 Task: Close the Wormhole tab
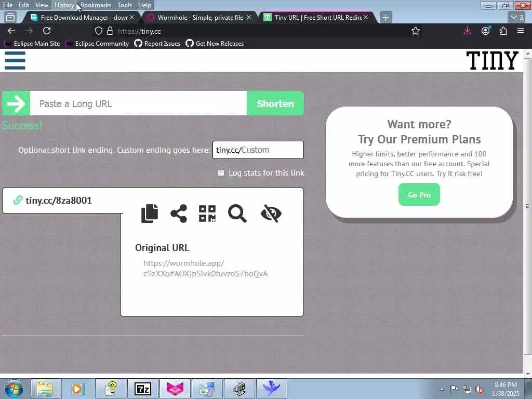click(249, 17)
